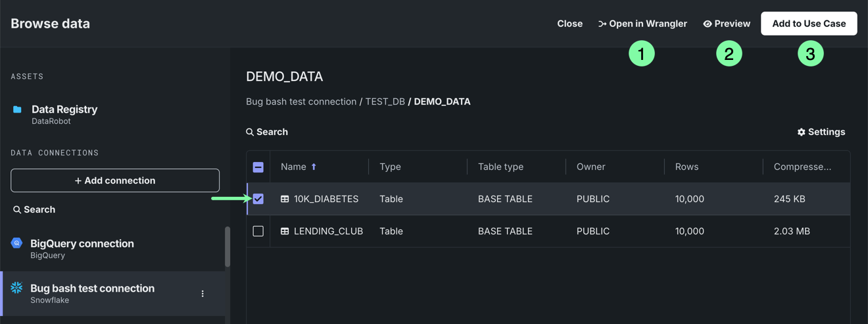Click the Add connection button
Viewport: 868px width, 324px height.
(115, 180)
